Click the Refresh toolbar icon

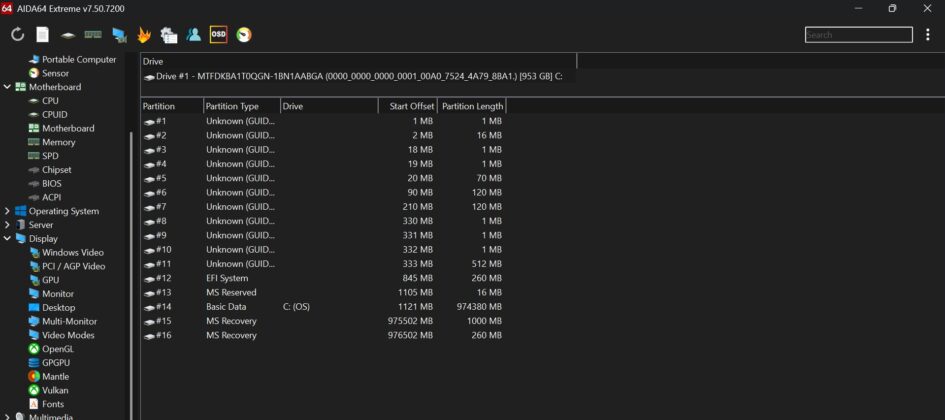pos(18,34)
